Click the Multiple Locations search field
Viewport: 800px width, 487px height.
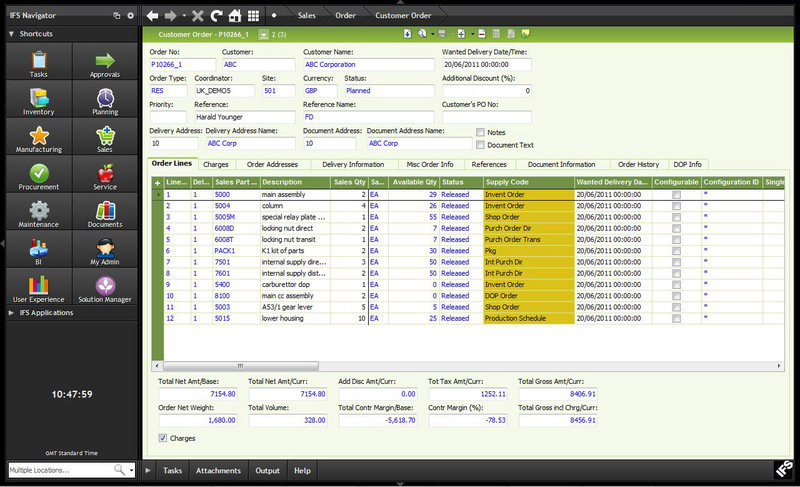point(61,470)
